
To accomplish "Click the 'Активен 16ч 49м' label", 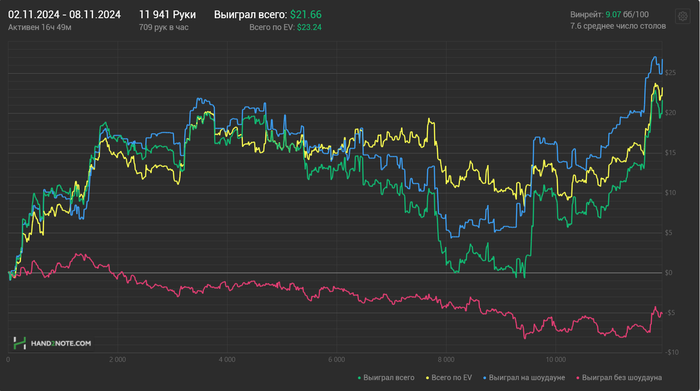I will point(40,27).
